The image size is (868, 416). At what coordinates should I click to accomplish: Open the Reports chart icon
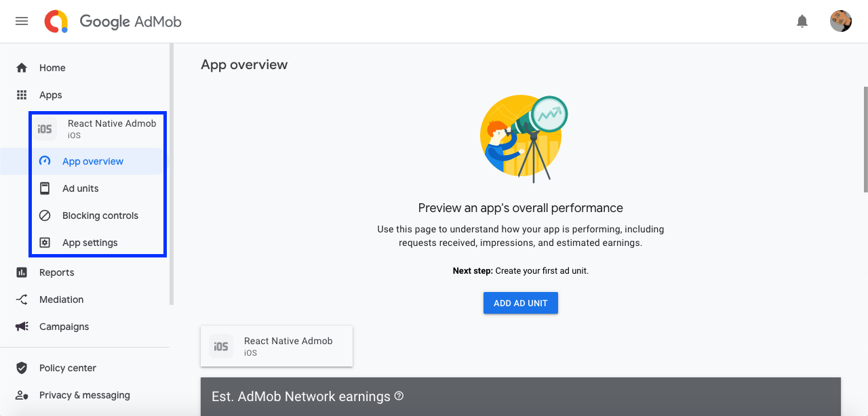click(x=21, y=272)
